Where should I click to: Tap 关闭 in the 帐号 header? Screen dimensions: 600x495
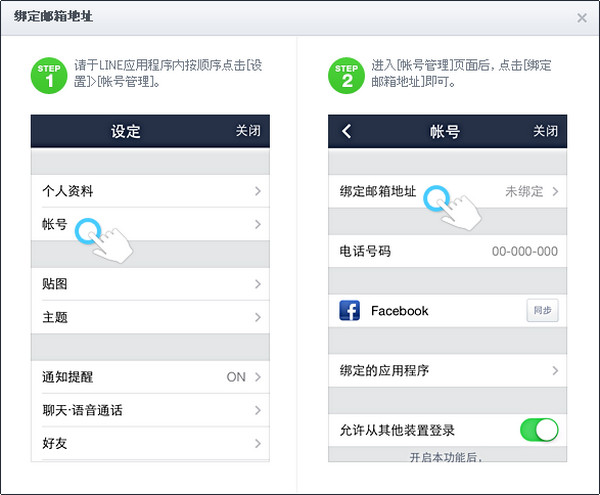click(x=545, y=131)
